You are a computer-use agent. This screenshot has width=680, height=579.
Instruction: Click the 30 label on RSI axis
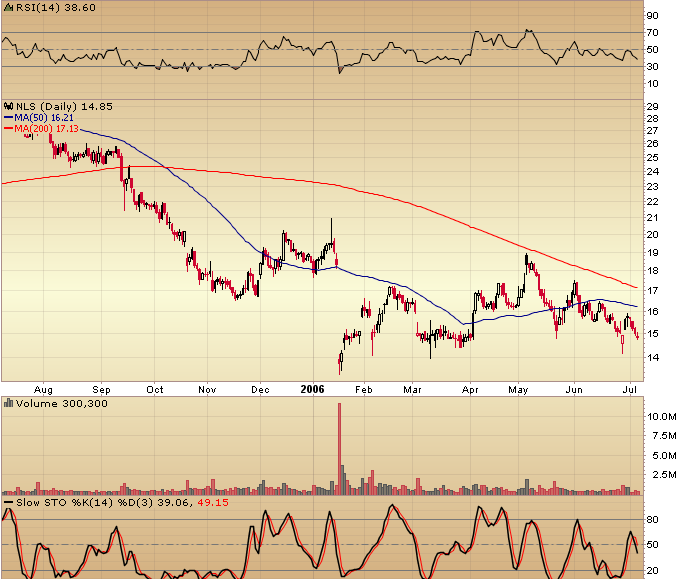tap(653, 66)
